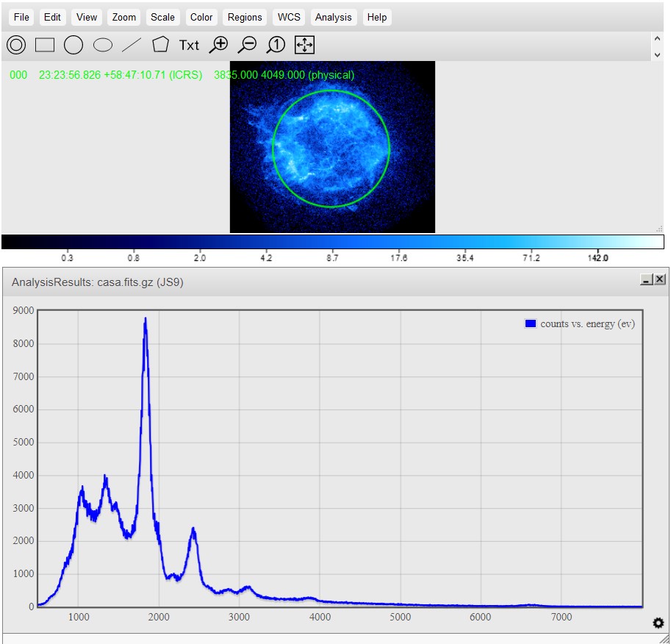Viewport: 671px width, 644px height.
Task: Click the pan arrows tool icon
Action: pyautogui.click(x=304, y=45)
